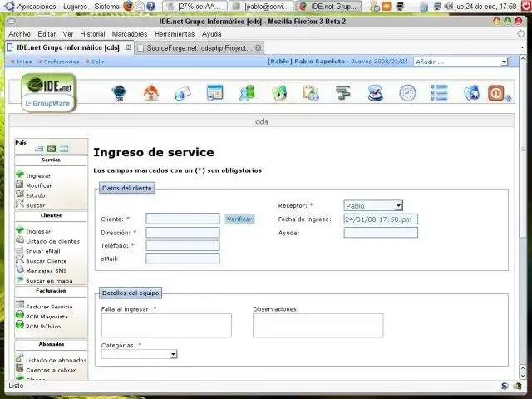Click Mensajes SMS link
Viewport: 532px width, 399px height.
pyautogui.click(x=47, y=271)
